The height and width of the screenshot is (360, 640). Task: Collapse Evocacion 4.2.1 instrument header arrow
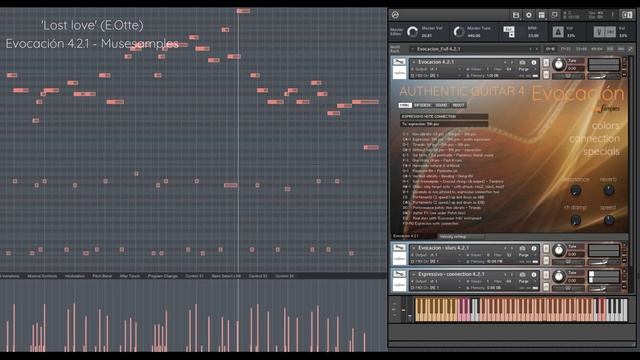tap(414, 62)
